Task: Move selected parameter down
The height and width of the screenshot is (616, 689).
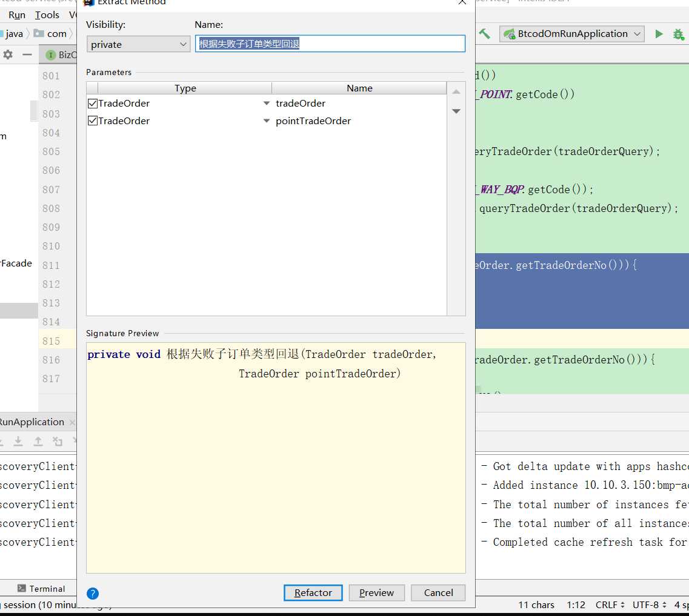Action: click(x=456, y=111)
